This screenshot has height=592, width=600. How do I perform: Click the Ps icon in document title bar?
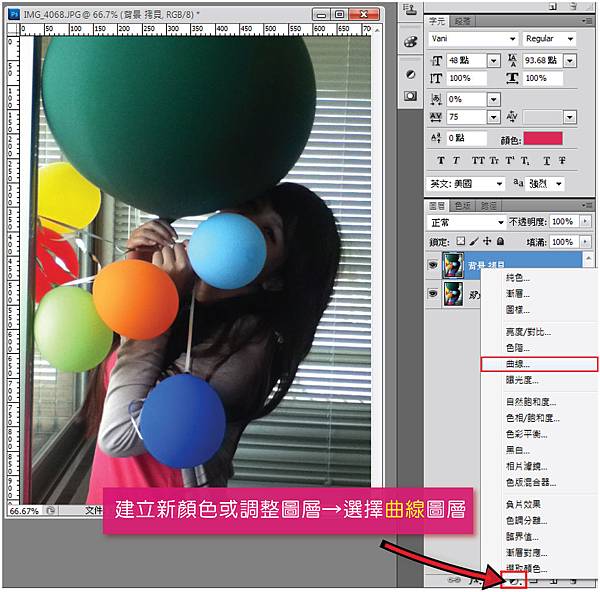[x=14, y=15]
